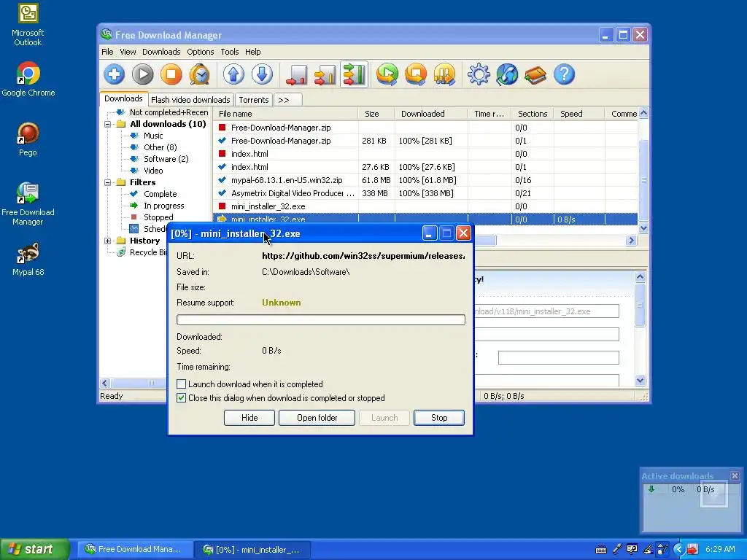
Task: Click the Open folder button
Action: [x=317, y=418]
